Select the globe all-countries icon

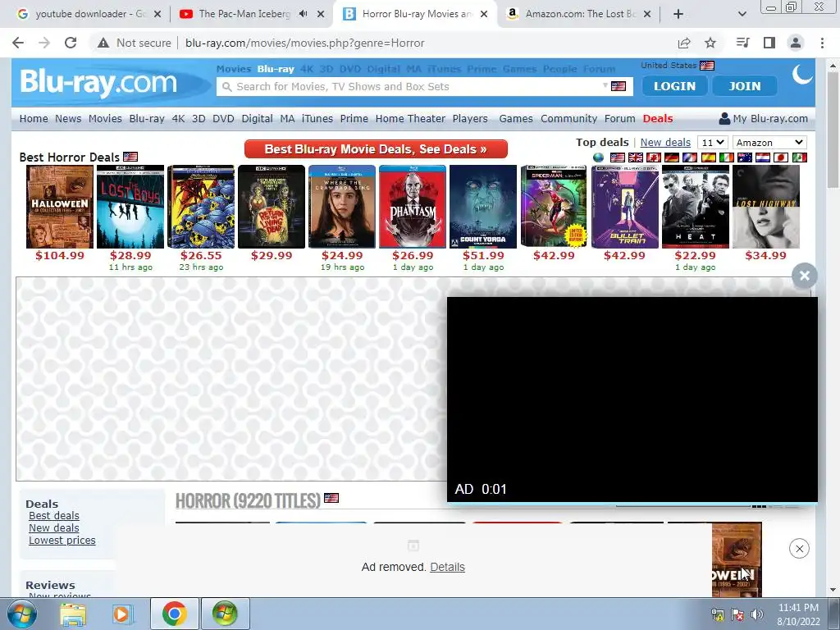pos(598,157)
